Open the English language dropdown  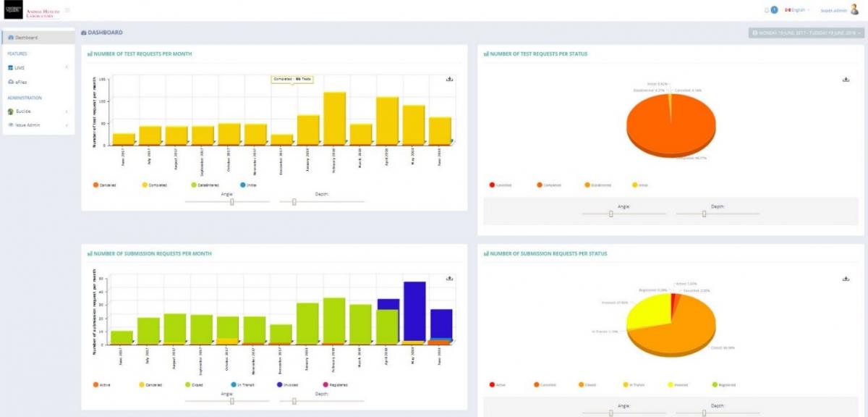797,10
